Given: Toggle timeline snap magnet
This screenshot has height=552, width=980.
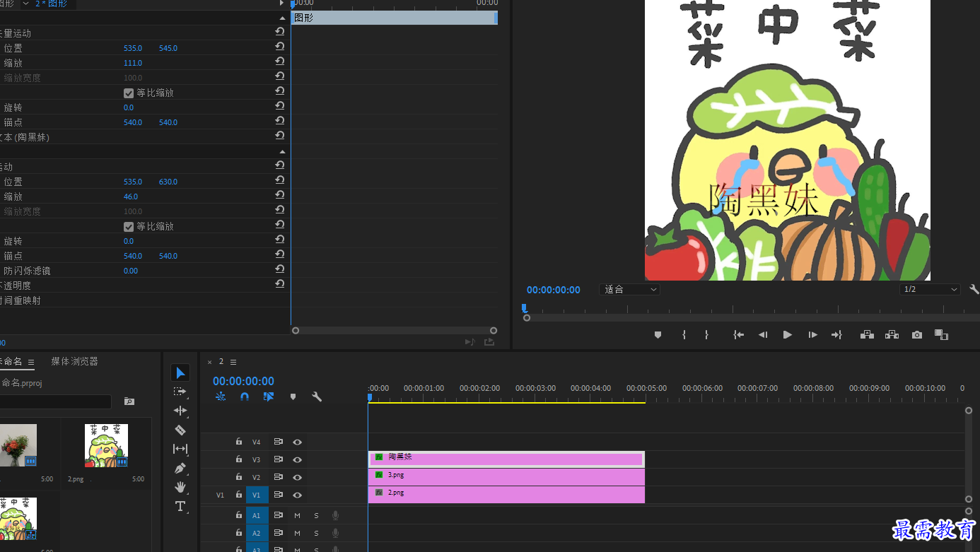Looking at the screenshot, I should 245,397.
